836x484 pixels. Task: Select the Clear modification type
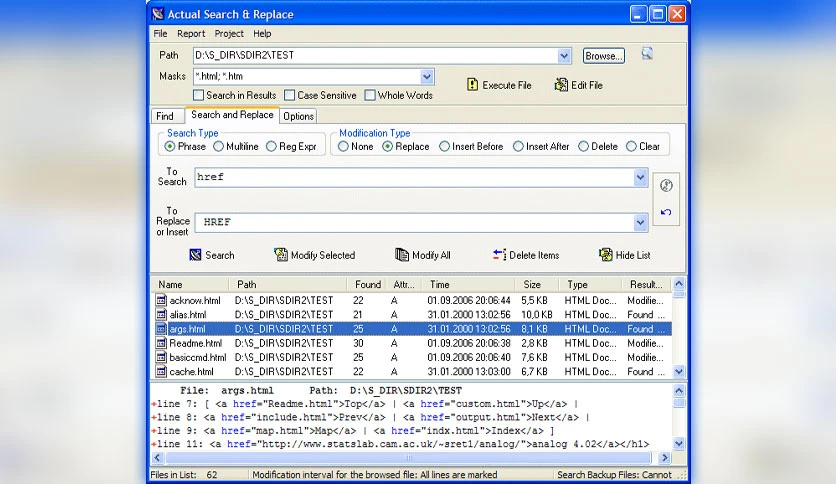coord(631,146)
